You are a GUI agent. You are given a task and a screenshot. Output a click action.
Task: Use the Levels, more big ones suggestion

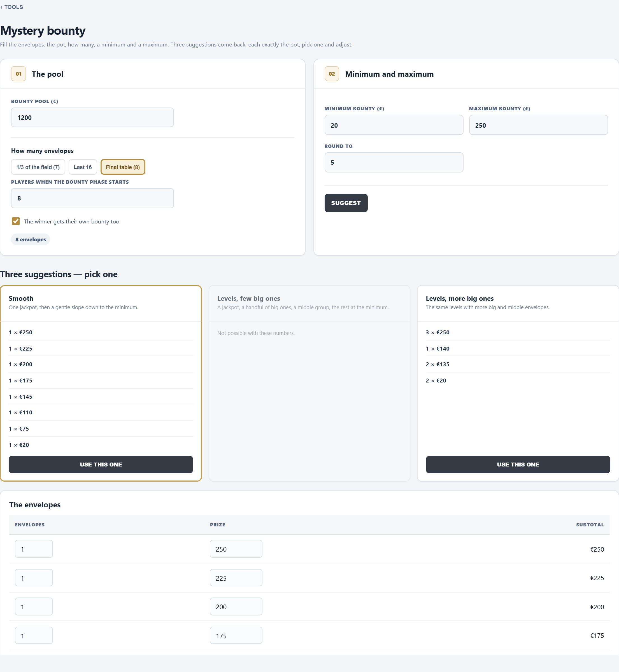518,465
